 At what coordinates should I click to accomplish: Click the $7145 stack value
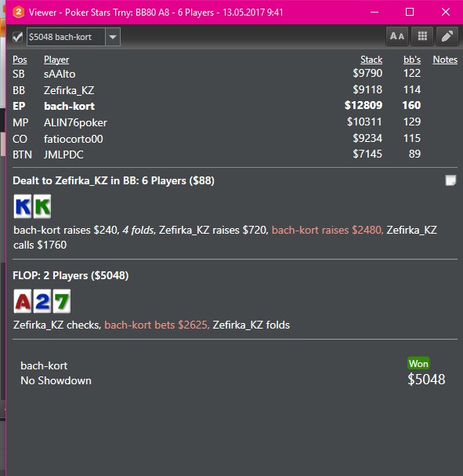tap(367, 154)
